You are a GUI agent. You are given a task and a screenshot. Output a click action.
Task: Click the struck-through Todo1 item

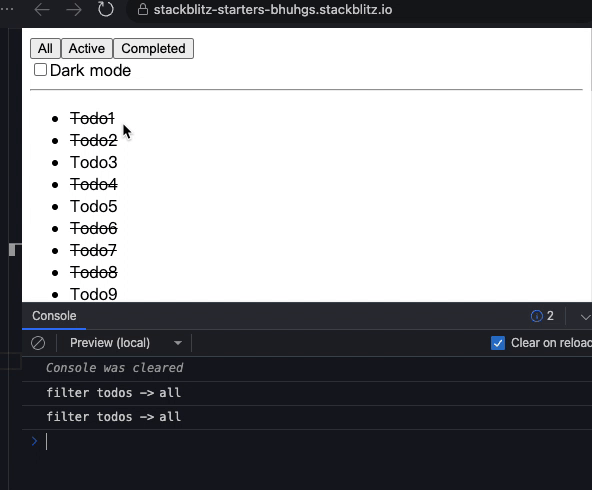click(92, 119)
